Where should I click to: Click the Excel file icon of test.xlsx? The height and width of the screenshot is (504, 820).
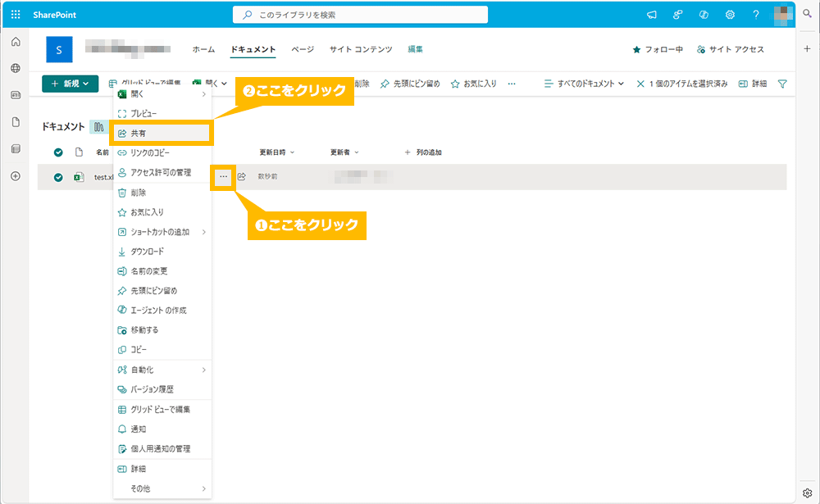[x=79, y=177]
